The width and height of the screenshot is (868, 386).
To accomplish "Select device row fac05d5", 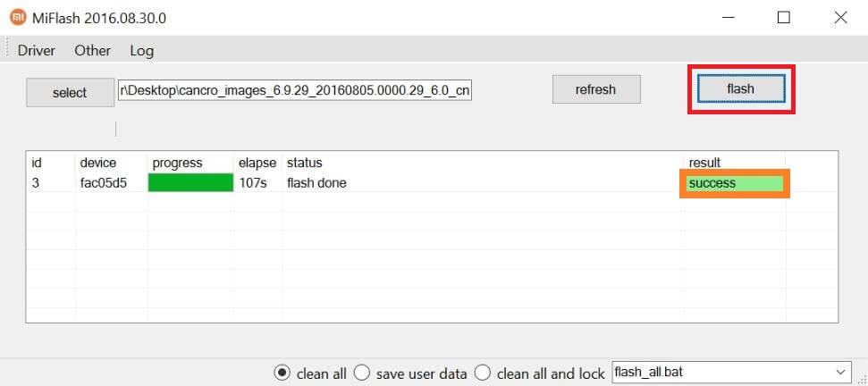I will pos(432,182).
